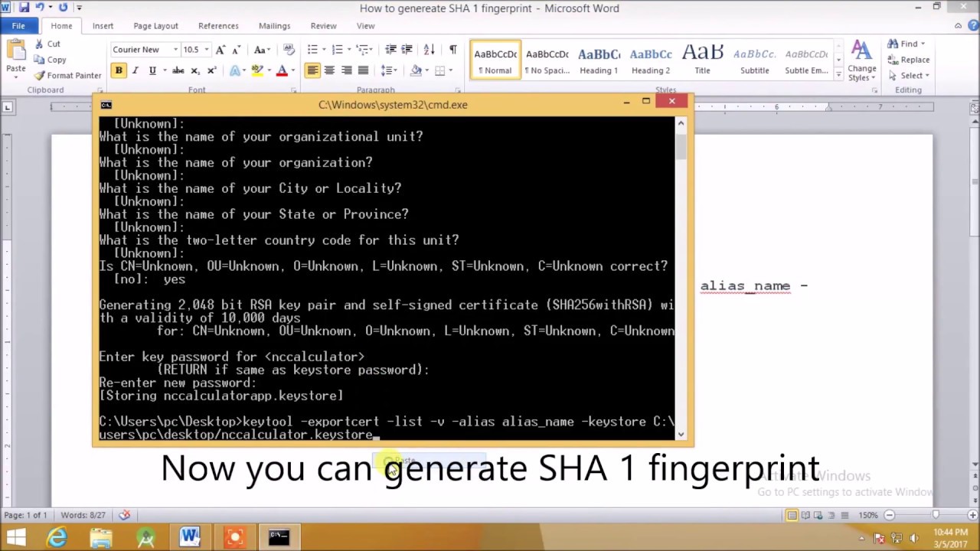Apply the No Spacing style
Screen dimensions: 980x551
[547, 60]
